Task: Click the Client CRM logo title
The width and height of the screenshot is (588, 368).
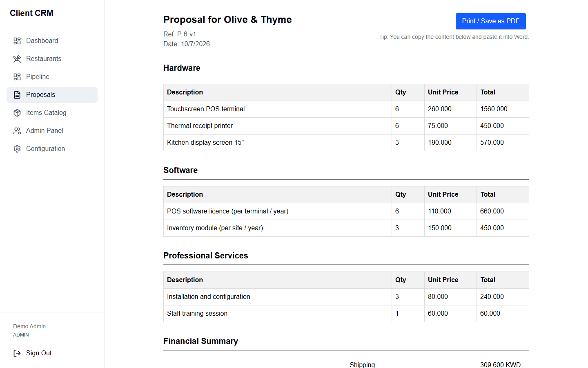Action: 31,13
